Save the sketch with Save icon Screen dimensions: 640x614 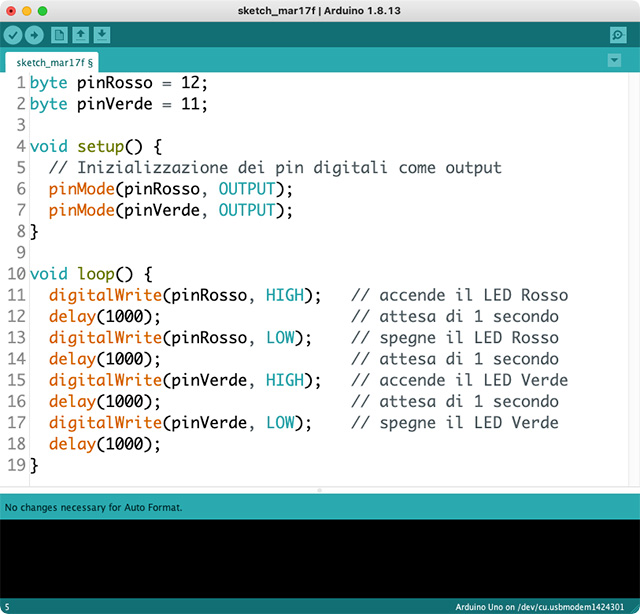[x=102, y=35]
